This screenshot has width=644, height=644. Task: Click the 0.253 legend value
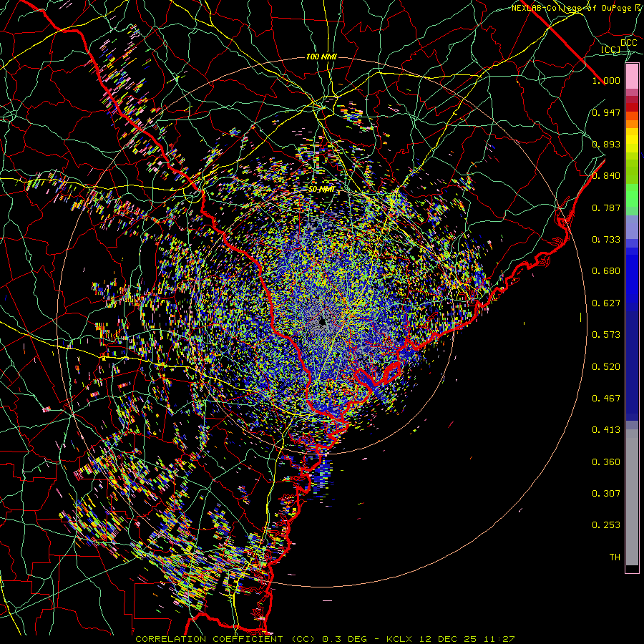(x=606, y=525)
